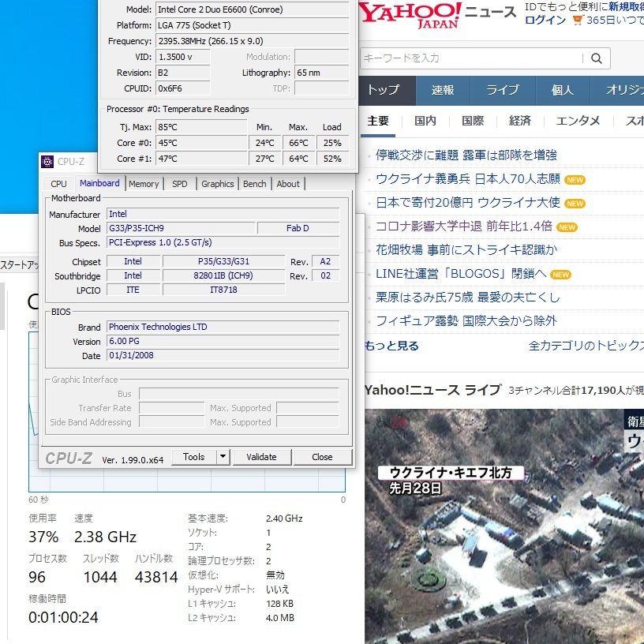Click the NEW badge on コロナ影響 headline
Image resolution: width=644 pixels, height=644 pixels.
click(x=567, y=227)
